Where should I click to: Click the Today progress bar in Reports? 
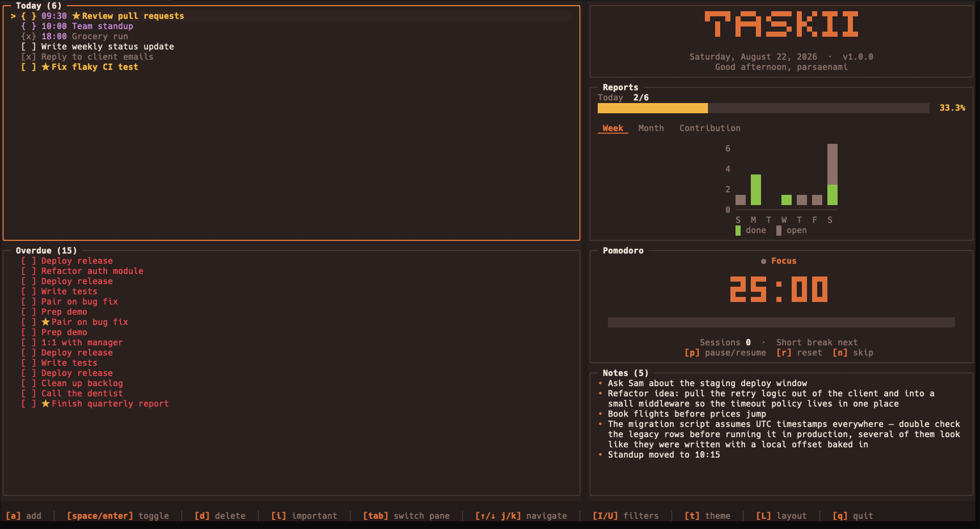pyautogui.click(x=764, y=108)
